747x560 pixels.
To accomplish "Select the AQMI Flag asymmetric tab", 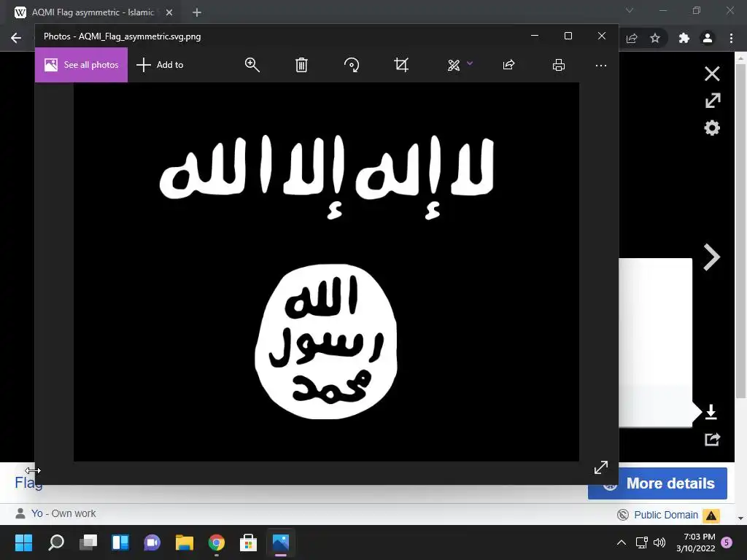I will [93, 12].
